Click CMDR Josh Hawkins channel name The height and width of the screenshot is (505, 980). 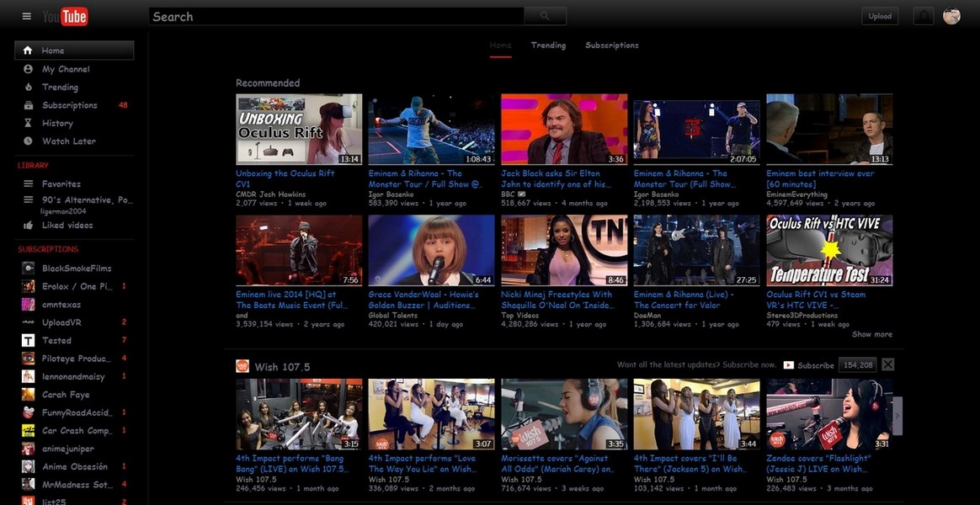[x=270, y=194]
